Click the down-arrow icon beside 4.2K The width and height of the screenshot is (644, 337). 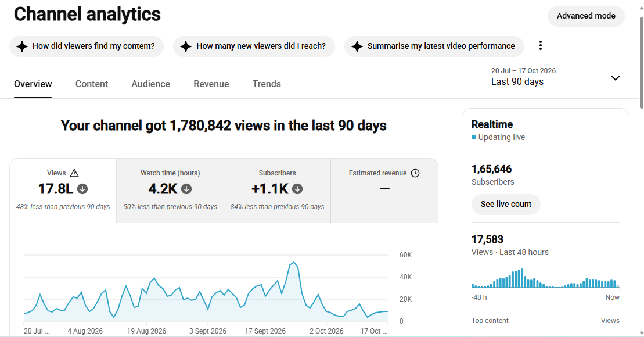pyautogui.click(x=186, y=189)
